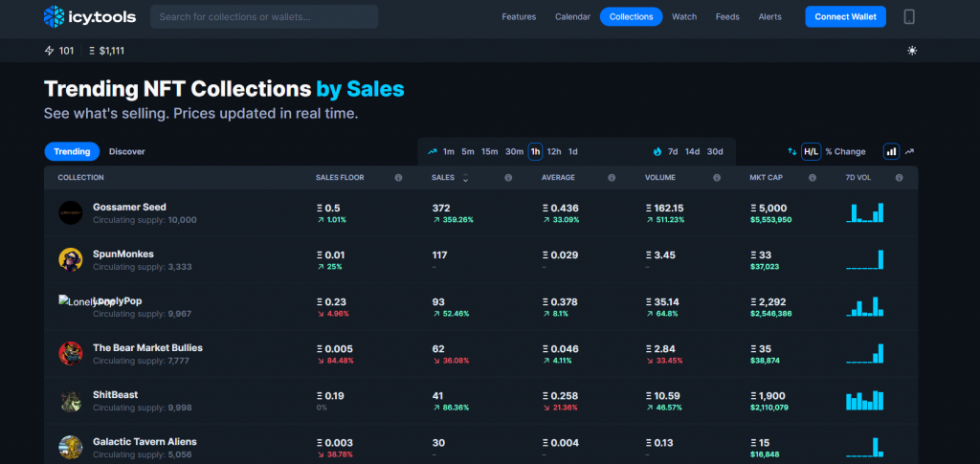This screenshot has height=464, width=980.
Task: Click the info icon beside SALES column
Action: tap(508, 178)
